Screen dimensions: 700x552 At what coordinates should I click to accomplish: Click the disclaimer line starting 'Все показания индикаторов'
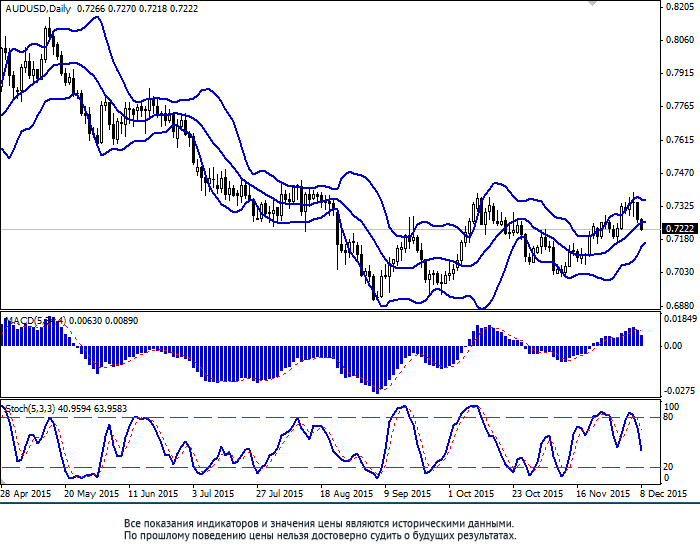tap(319, 523)
